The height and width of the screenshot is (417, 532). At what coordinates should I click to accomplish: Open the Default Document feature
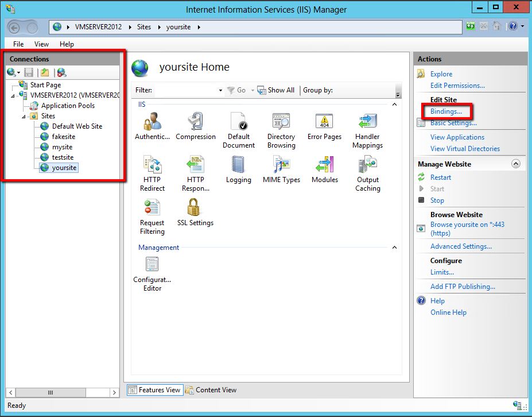pyautogui.click(x=238, y=122)
